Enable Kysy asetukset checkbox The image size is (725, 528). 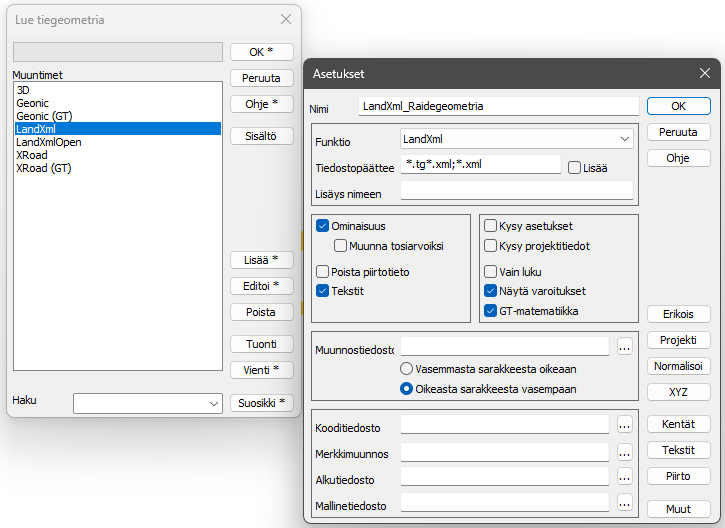pos(491,227)
